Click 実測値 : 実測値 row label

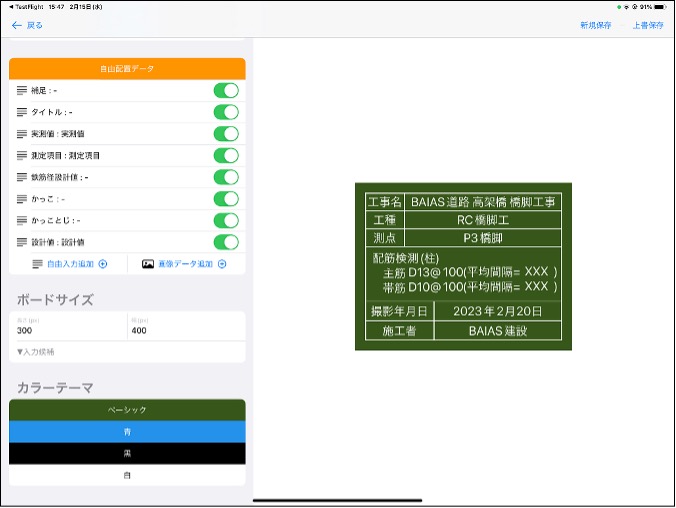click(x=58, y=134)
